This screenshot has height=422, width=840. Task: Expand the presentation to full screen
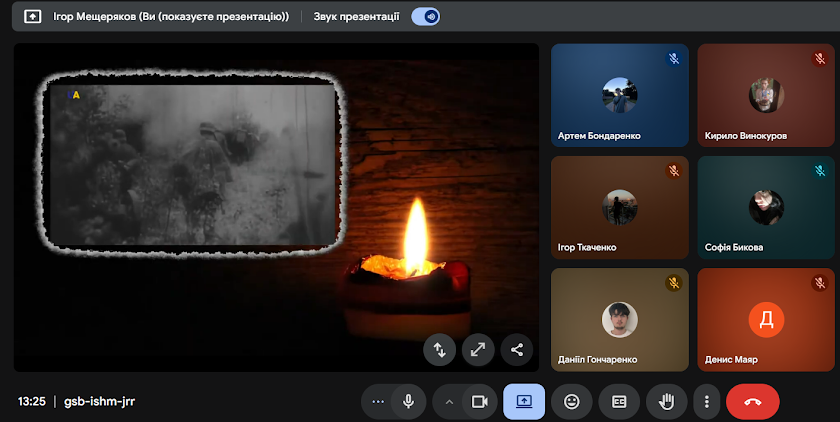point(478,349)
